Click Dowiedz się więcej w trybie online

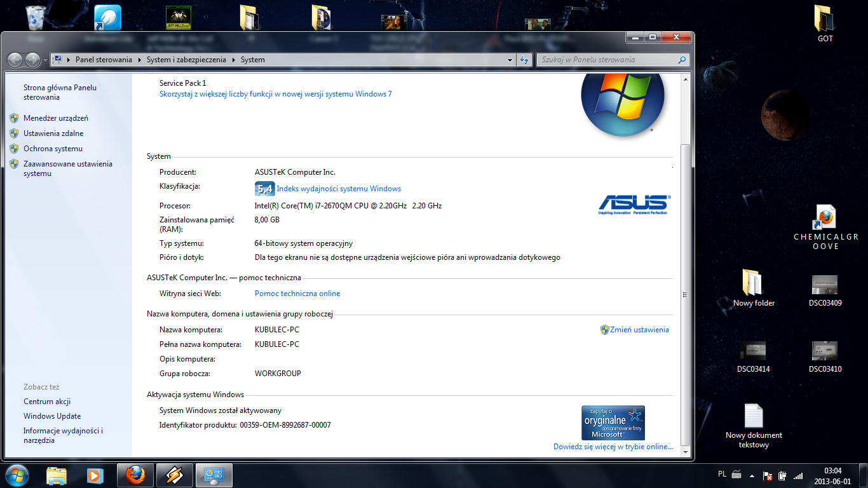[x=613, y=447]
